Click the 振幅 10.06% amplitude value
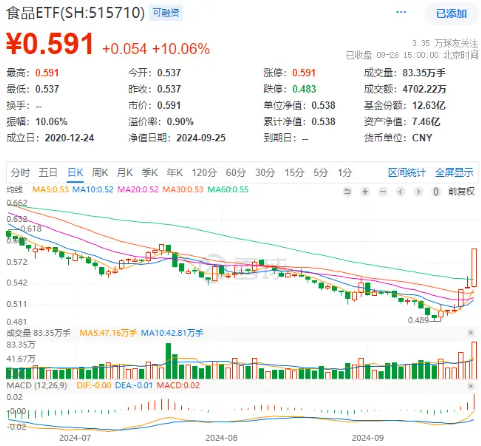This screenshot has width=481, height=446. [x=51, y=122]
